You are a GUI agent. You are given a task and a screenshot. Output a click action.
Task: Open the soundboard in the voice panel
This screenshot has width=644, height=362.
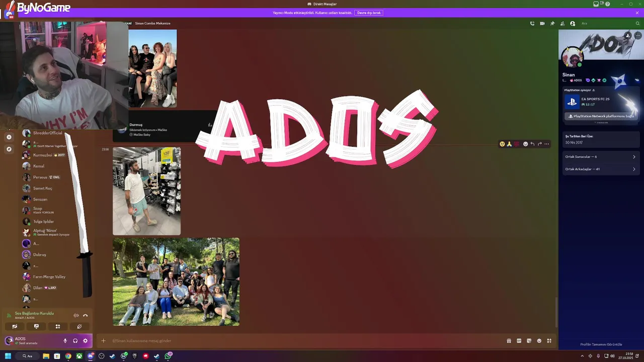pyautogui.click(x=79, y=326)
